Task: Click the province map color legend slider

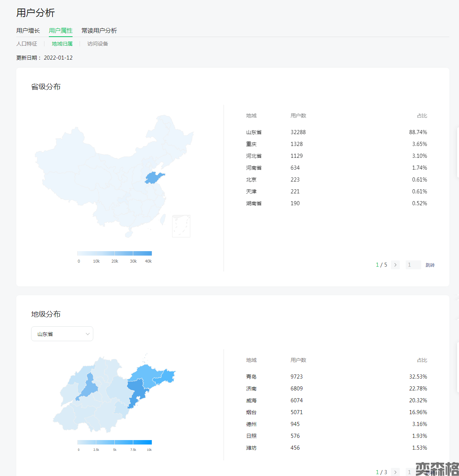Action: click(x=114, y=253)
